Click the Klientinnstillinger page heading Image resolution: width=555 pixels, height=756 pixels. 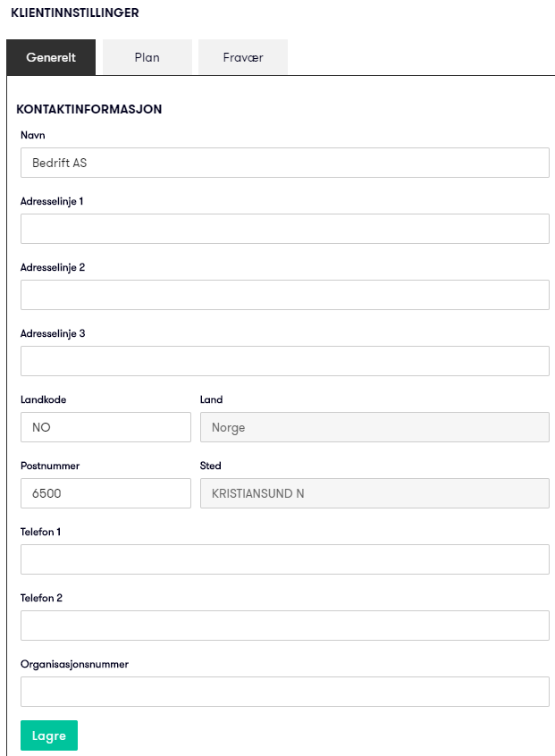75,13
